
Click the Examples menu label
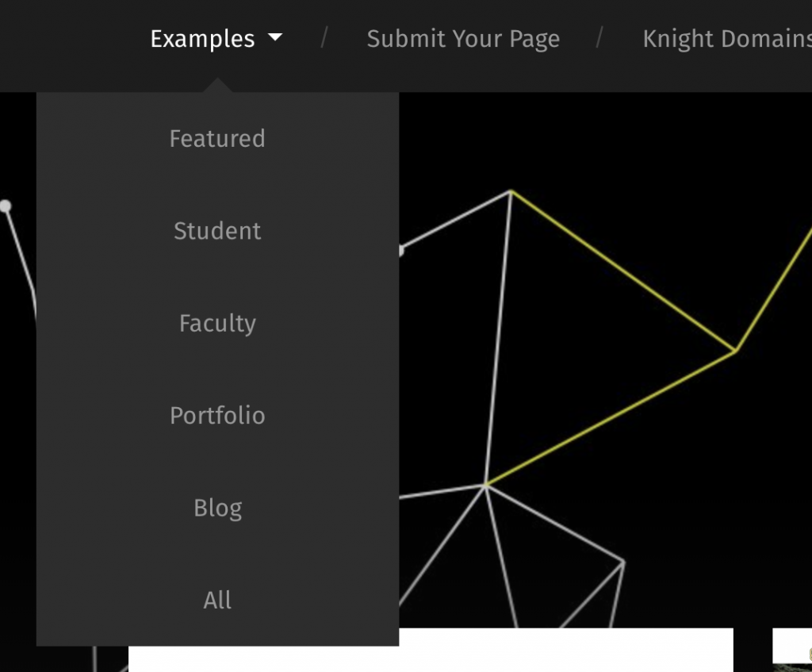pyautogui.click(x=202, y=39)
